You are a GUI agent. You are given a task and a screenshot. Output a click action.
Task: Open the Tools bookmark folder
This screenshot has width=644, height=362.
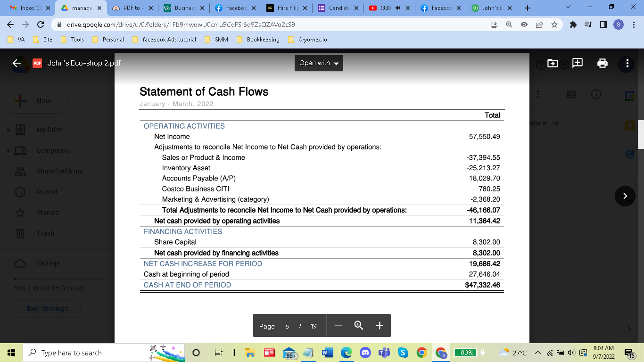73,40
